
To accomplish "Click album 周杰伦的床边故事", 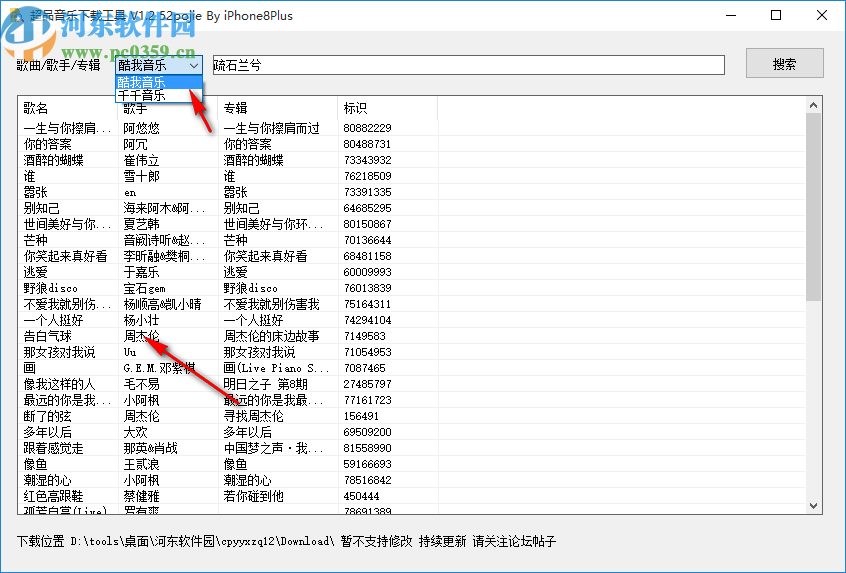I will 271,336.
